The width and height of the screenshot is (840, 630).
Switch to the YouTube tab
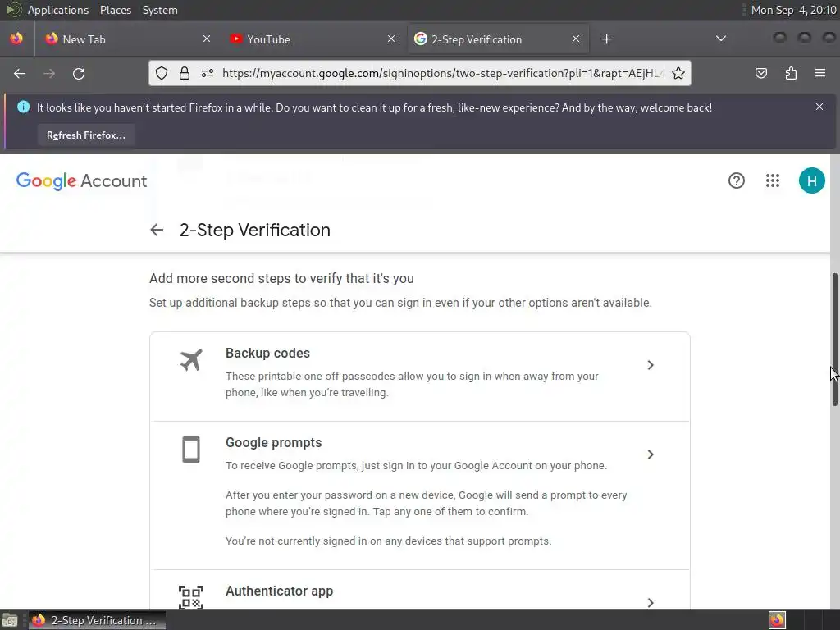312,39
